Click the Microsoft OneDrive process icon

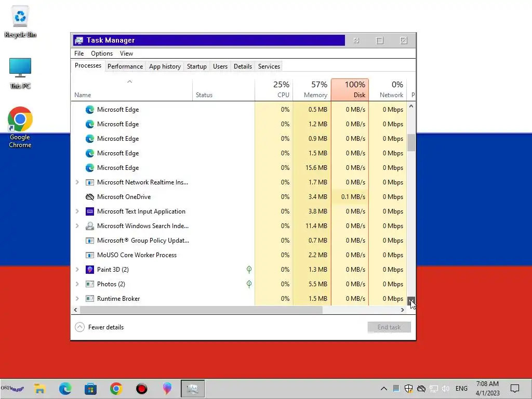click(x=89, y=197)
